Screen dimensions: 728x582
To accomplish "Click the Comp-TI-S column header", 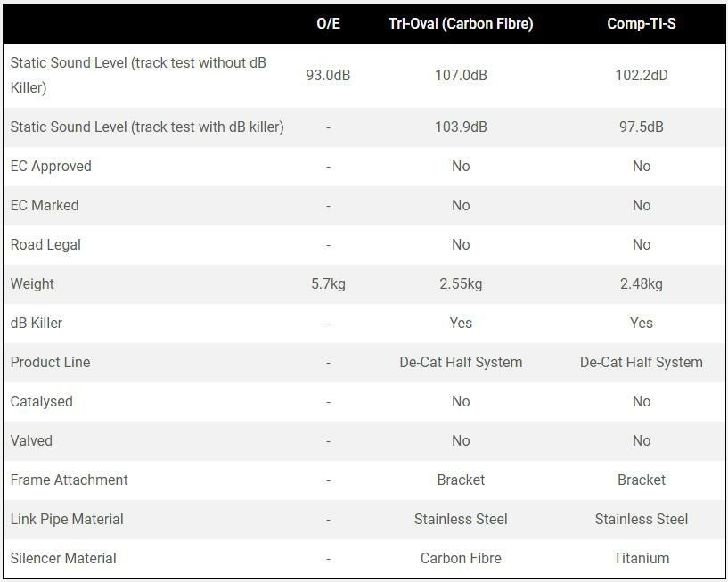I will tap(642, 23).
